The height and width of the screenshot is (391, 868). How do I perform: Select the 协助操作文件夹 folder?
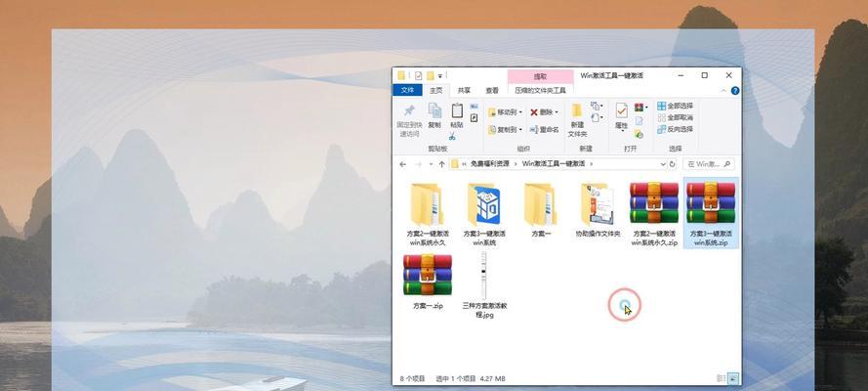coord(598,210)
